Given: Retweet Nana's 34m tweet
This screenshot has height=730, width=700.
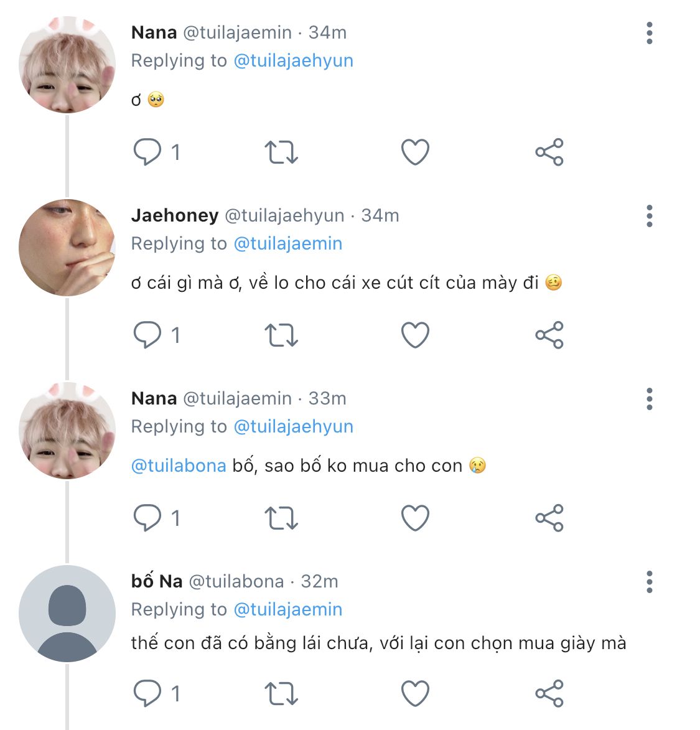Looking at the screenshot, I should pyautogui.click(x=281, y=152).
